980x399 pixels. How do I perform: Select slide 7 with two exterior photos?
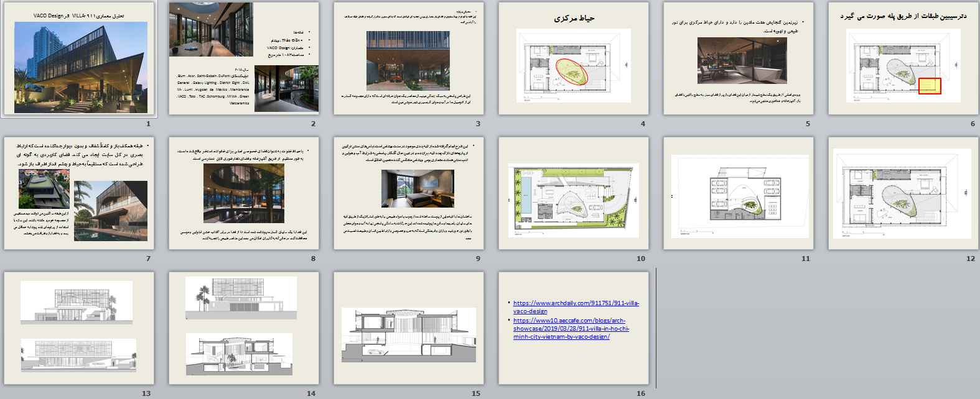pyautogui.click(x=79, y=193)
